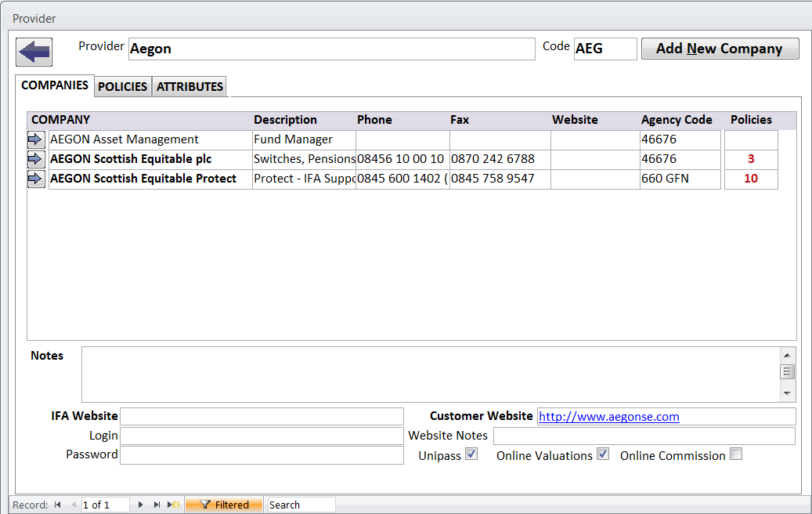Click the Fax column header
This screenshot has width=812, height=514.
(460, 120)
